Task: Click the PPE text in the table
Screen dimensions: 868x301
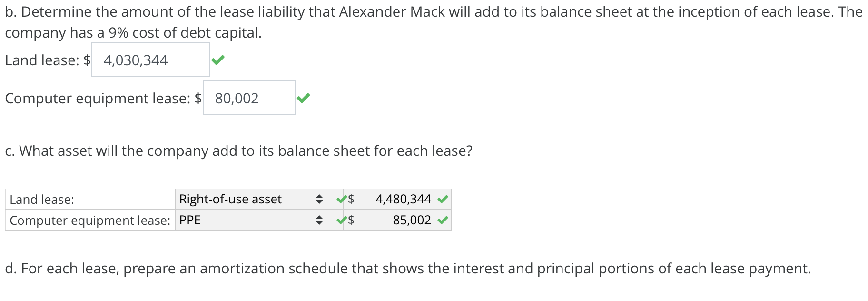Action: point(189,220)
